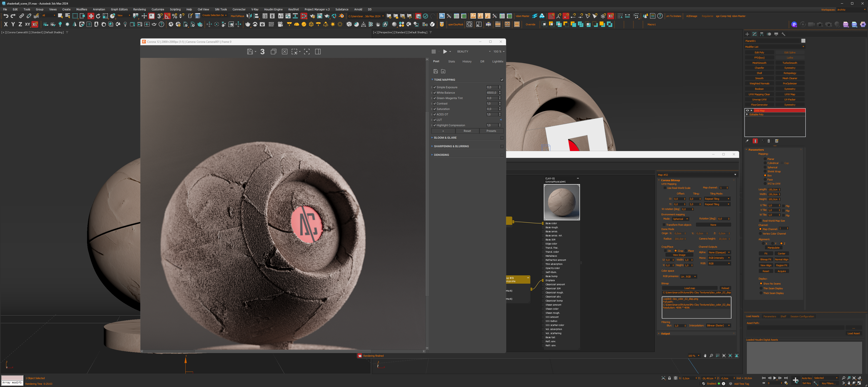Open the Utilities wrench tab icon
This screenshot has height=387, width=868.
(783, 34)
